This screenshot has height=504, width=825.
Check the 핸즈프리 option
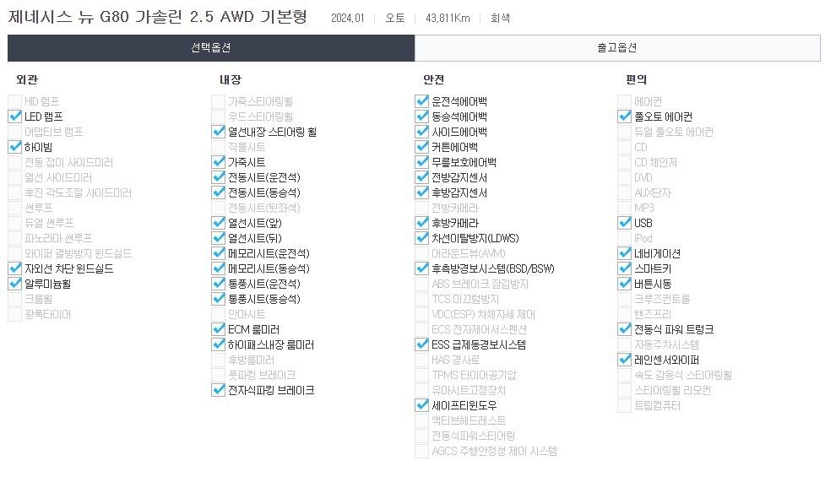pyautogui.click(x=625, y=315)
